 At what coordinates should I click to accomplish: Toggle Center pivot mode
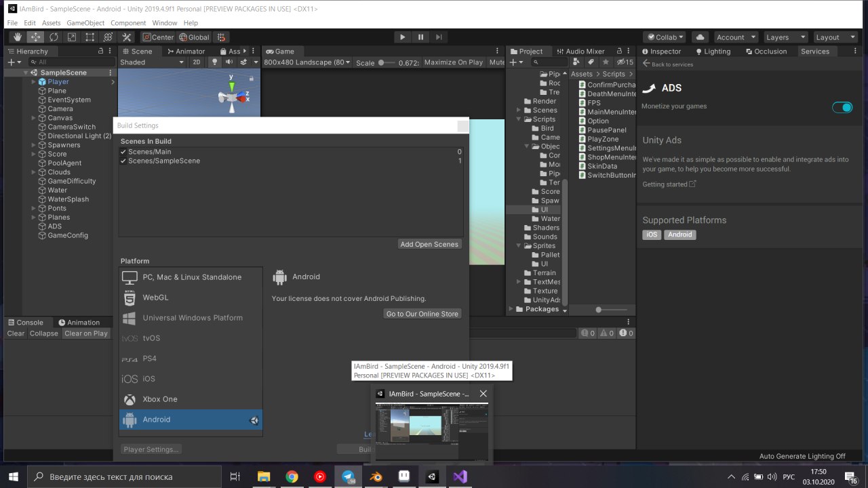pyautogui.click(x=158, y=37)
